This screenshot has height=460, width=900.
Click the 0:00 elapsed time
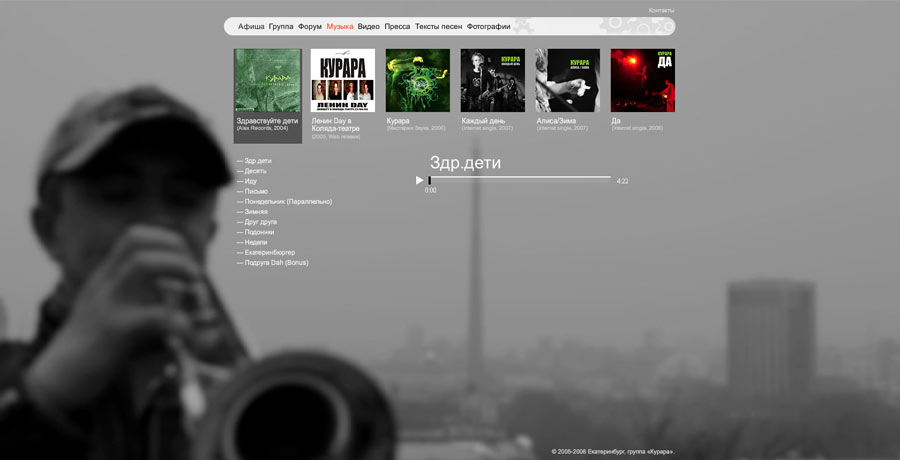point(430,190)
